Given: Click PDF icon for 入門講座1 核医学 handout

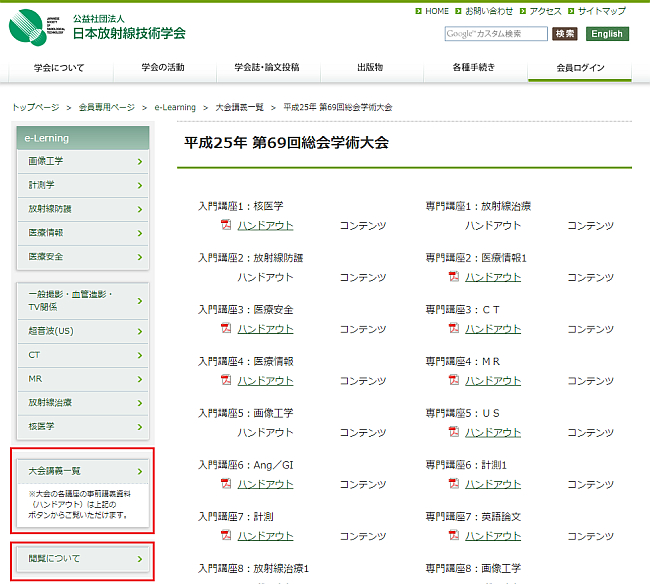Looking at the screenshot, I should pos(226,225).
